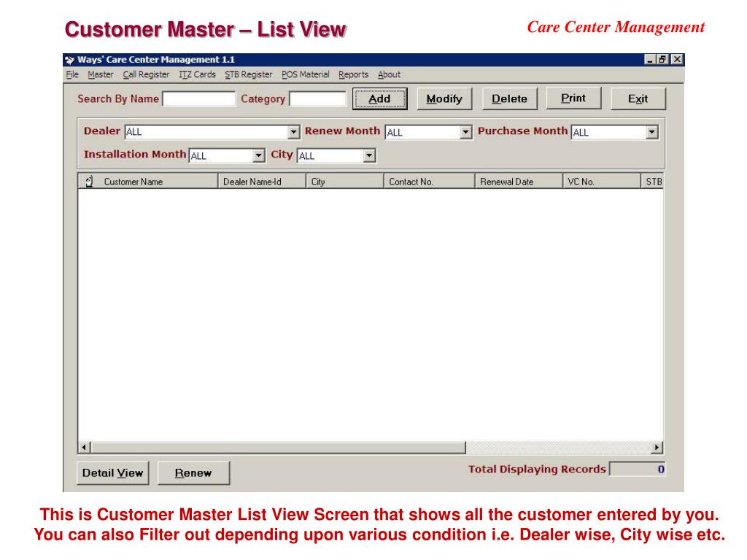Expand the Renew Month dropdown
747x560 pixels.
(465, 132)
